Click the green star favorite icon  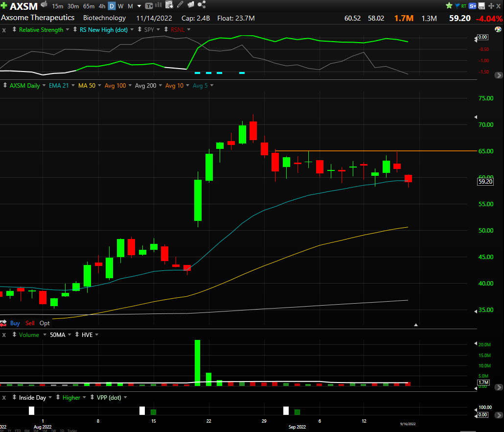point(449,5)
